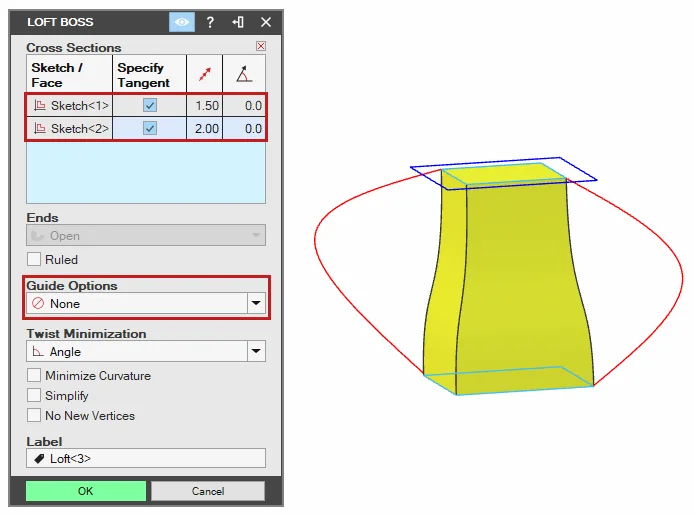Open the Ends dropdown showing Open
The width and height of the screenshot is (694, 515).
coord(146,235)
